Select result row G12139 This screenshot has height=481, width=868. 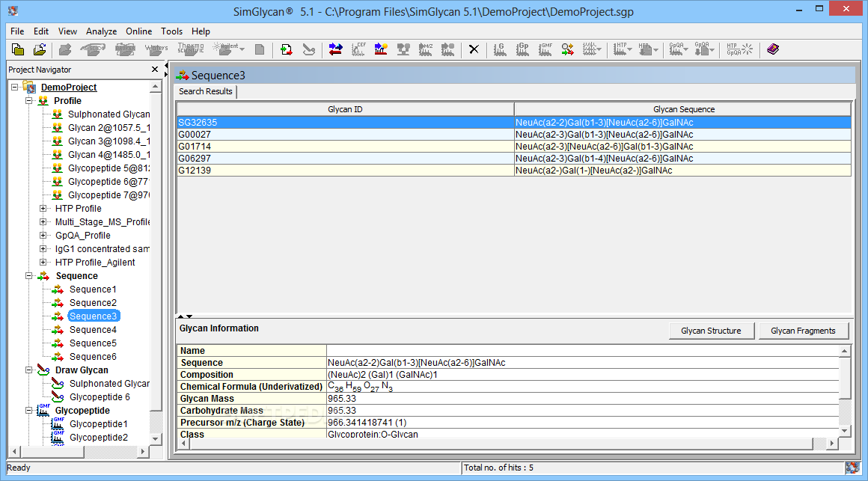tap(514, 171)
